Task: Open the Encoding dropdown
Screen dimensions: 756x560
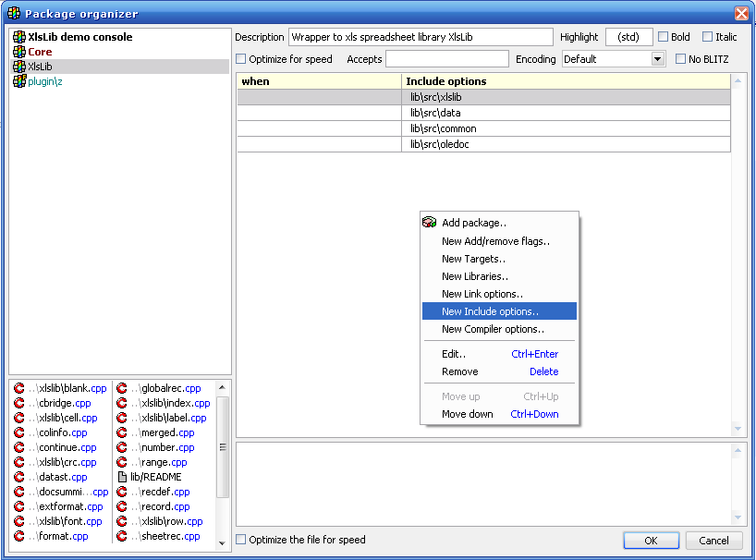Action: pyautogui.click(x=657, y=59)
